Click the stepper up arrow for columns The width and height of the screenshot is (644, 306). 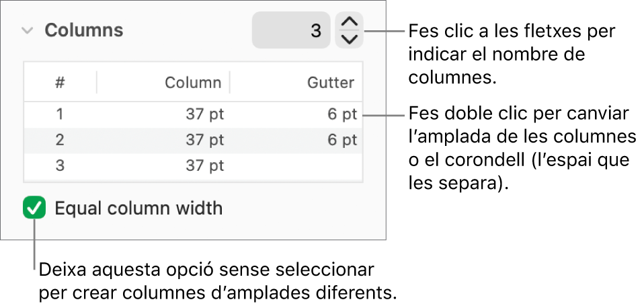[348, 22]
